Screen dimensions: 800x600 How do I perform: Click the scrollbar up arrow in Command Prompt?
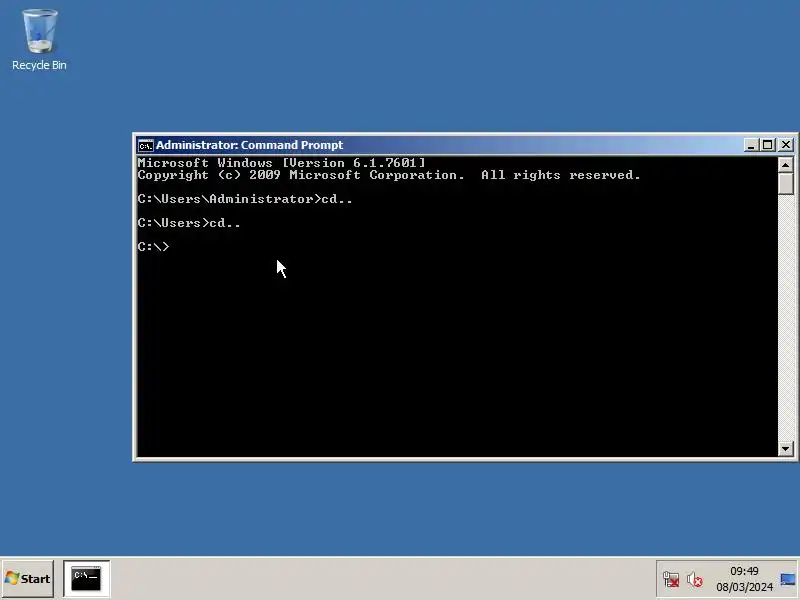point(786,165)
